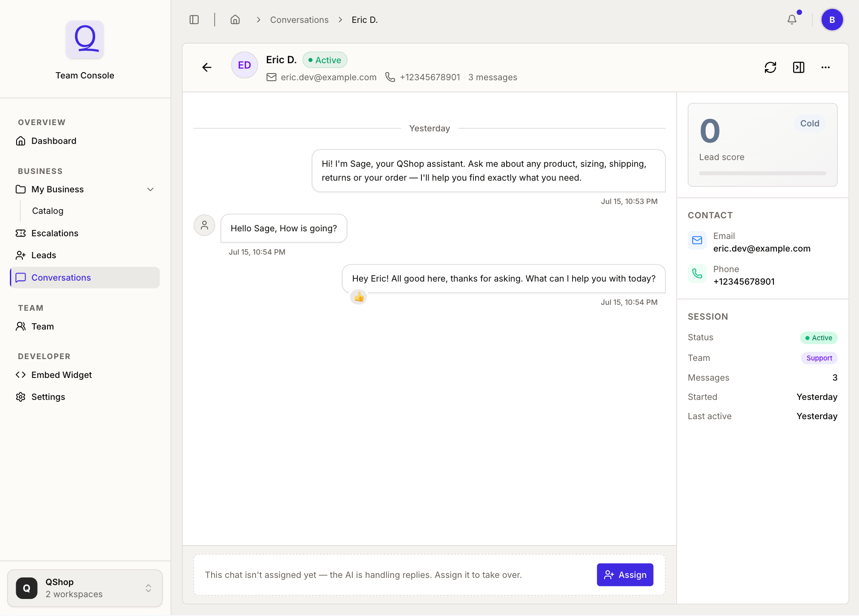Click the thumbs-up reaction emoji
Screen dimensions: 859x616
pyautogui.click(x=359, y=297)
